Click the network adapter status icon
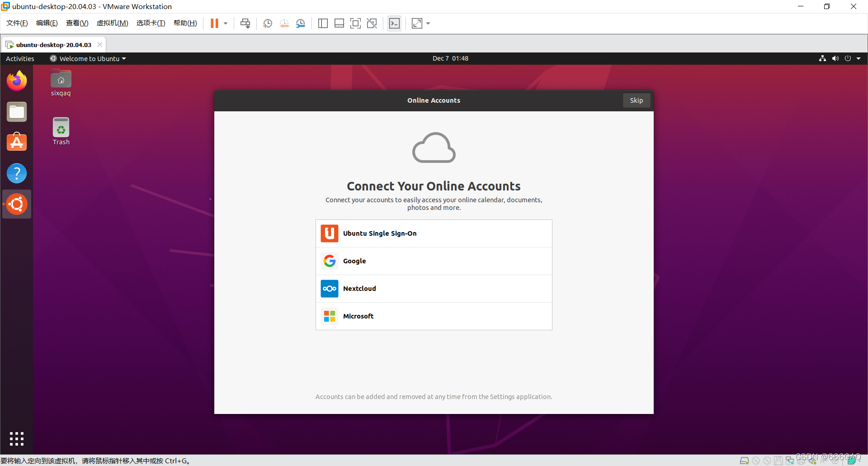Image resolution: width=868 pixels, height=466 pixels. coord(790,461)
